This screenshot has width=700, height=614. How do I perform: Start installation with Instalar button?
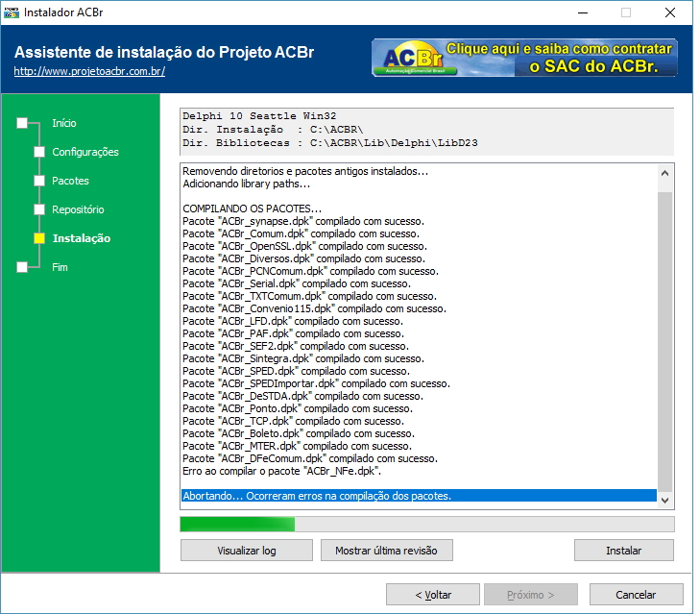click(623, 551)
